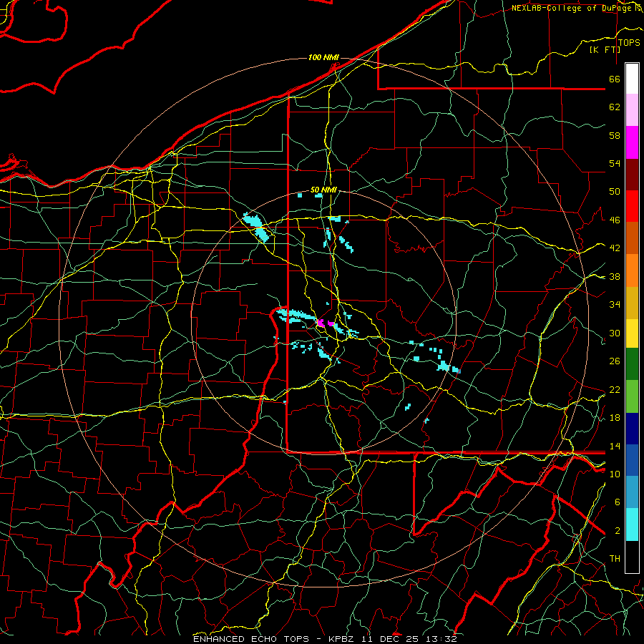The image size is (644, 644).
Task: Click the "18" legend value
Action: click(615, 418)
